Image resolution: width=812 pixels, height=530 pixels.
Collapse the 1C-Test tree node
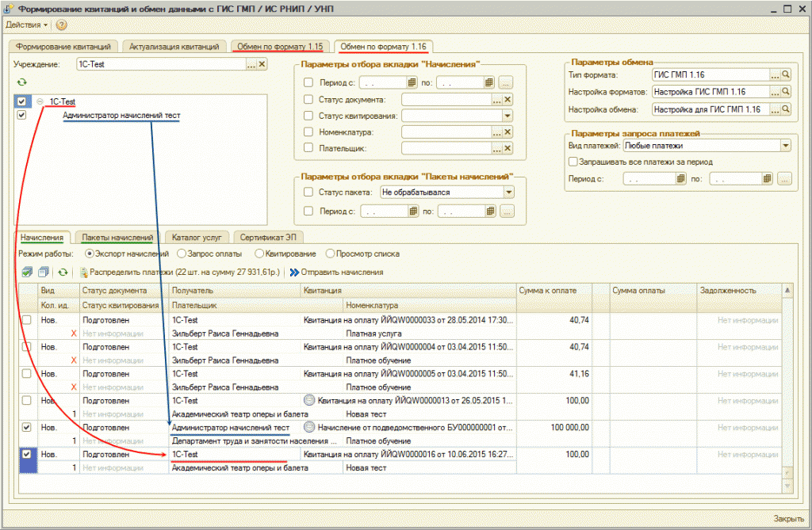[40, 101]
